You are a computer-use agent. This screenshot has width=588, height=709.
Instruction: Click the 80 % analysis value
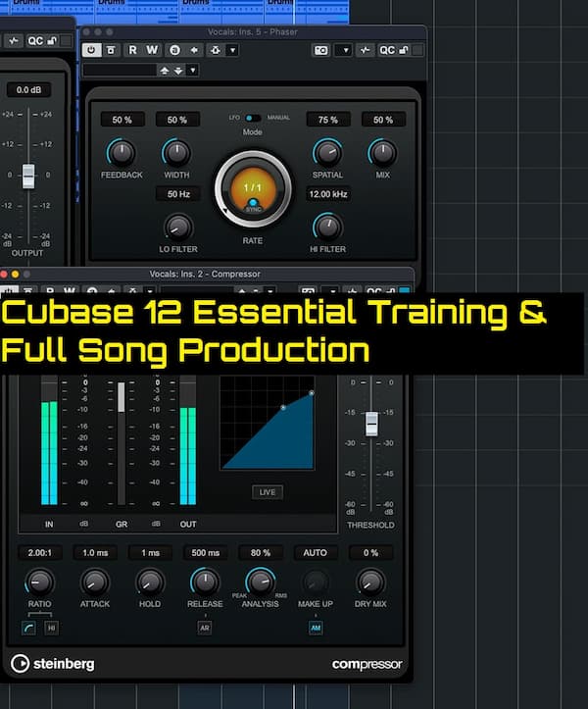(261, 553)
